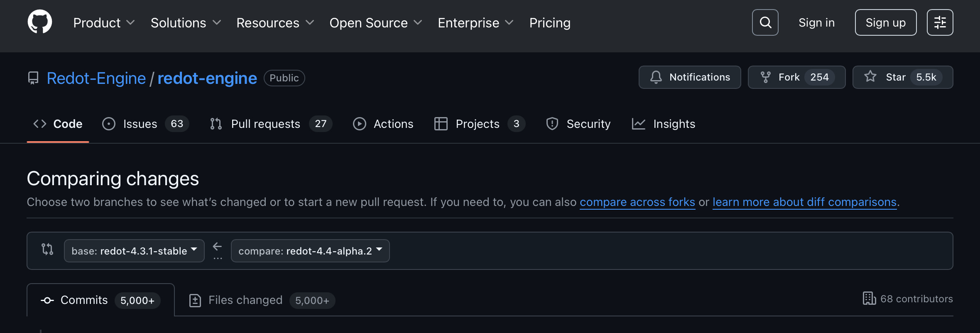Follow the compare across forks link
The width and height of the screenshot is (980, 333).
coord(637,202)
